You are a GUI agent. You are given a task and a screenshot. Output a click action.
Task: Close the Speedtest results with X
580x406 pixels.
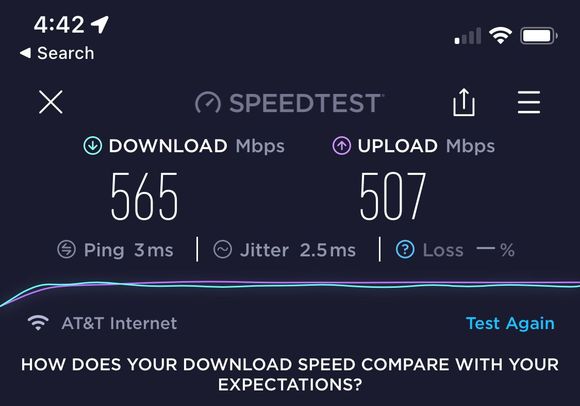tap(51, 102)
